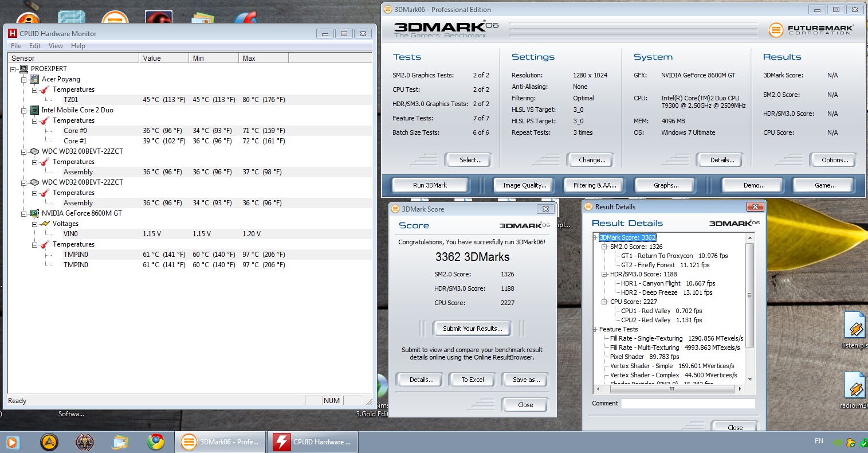Click the icon in 3DMark Score title bar

[395, 209]
